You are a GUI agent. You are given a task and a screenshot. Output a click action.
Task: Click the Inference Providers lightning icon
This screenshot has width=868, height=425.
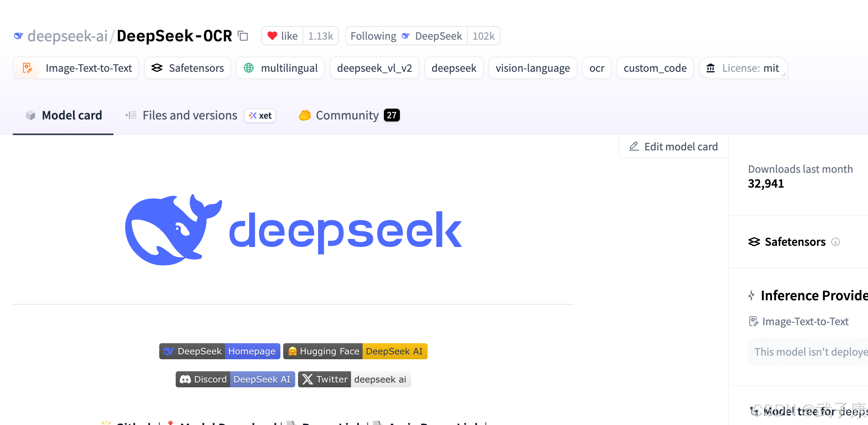coord(751,295)
